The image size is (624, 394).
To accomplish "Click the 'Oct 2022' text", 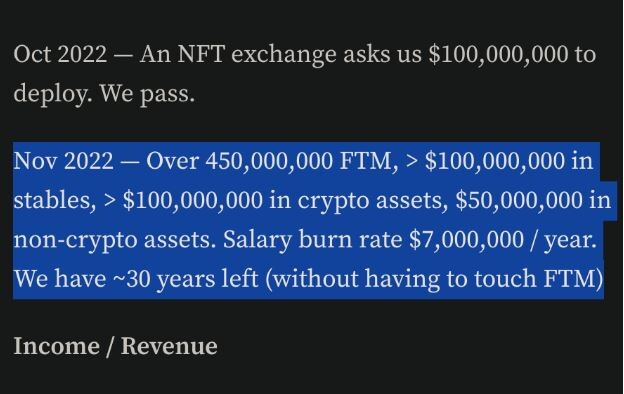I will click(x=60, y=54).
